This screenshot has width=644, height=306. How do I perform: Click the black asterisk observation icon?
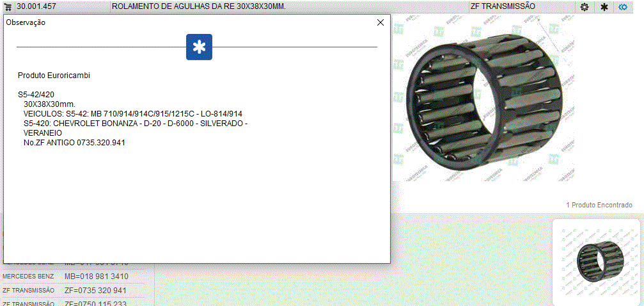pos(604,7)
